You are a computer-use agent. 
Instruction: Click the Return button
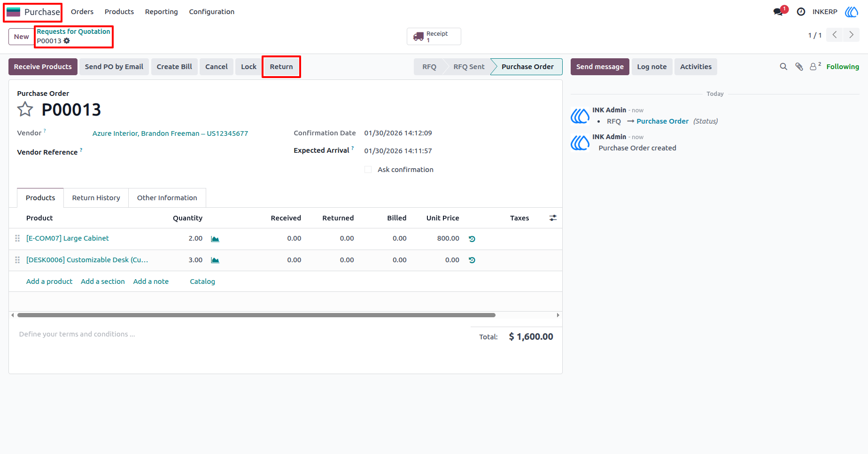point(281,67)
